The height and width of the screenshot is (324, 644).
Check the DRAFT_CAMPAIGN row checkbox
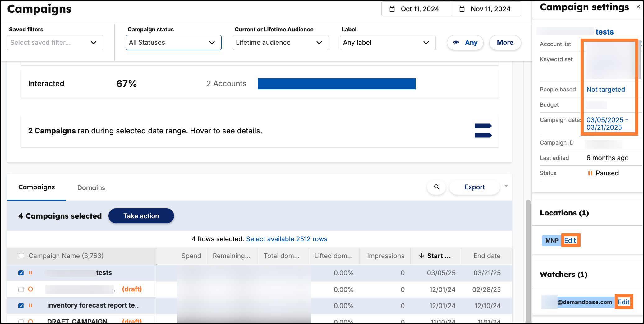tap(21, 321)
